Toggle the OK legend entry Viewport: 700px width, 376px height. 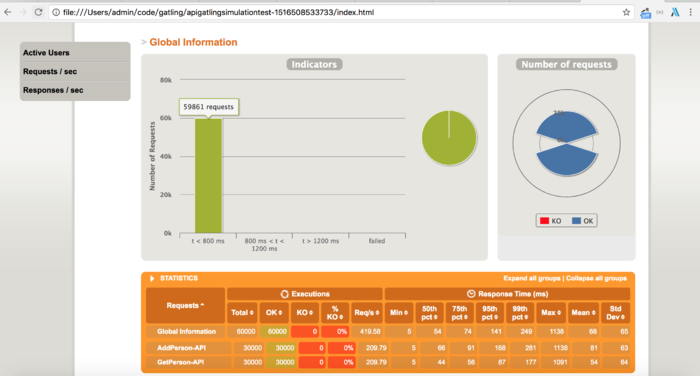(x=583, y=221)
